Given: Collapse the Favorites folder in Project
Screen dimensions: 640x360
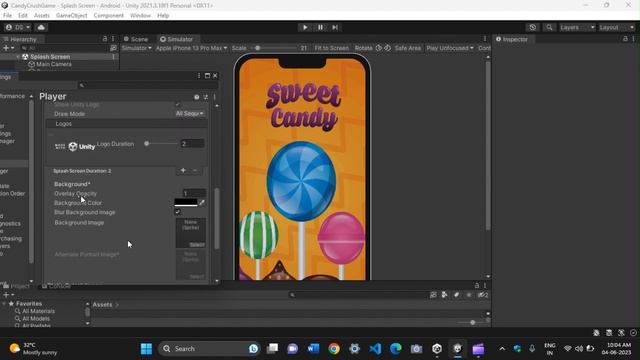Looking at the screenshot, I should coord(4,304).
